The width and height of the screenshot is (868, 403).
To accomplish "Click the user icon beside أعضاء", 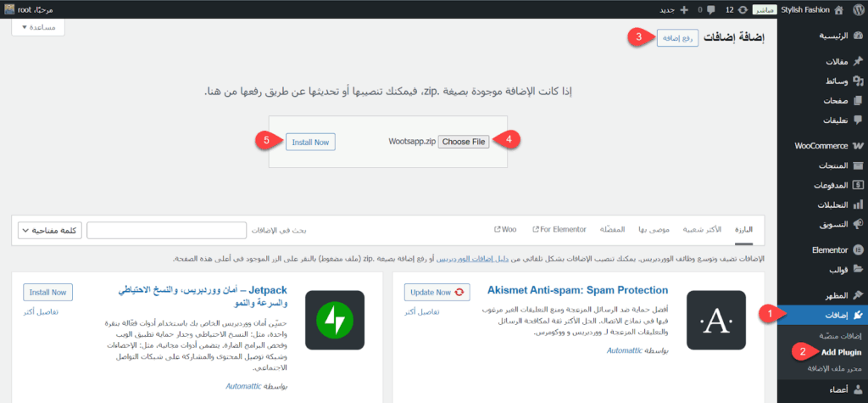I will tap(858, 389).
